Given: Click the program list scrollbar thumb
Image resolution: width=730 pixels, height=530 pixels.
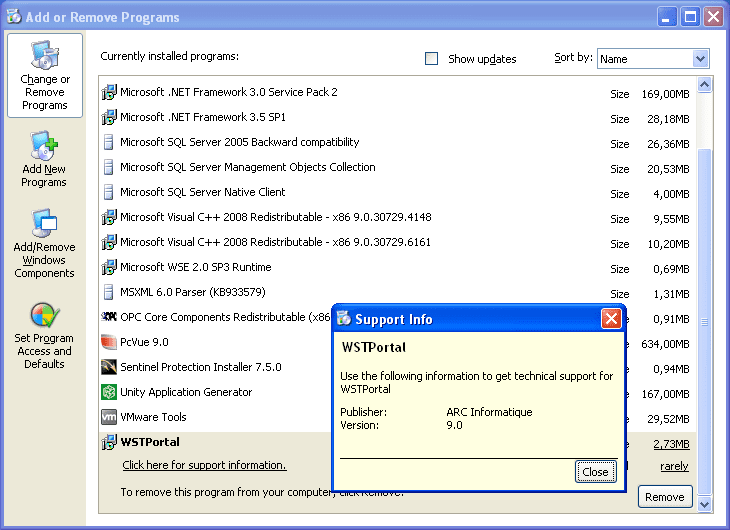Looking at the screenshot, I should coord(704,321).
